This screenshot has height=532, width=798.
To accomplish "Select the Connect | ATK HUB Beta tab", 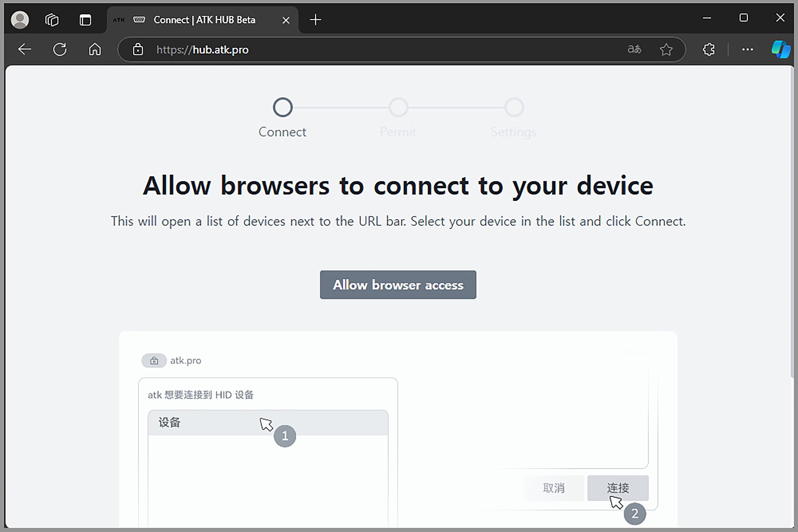I will point(204,20).
